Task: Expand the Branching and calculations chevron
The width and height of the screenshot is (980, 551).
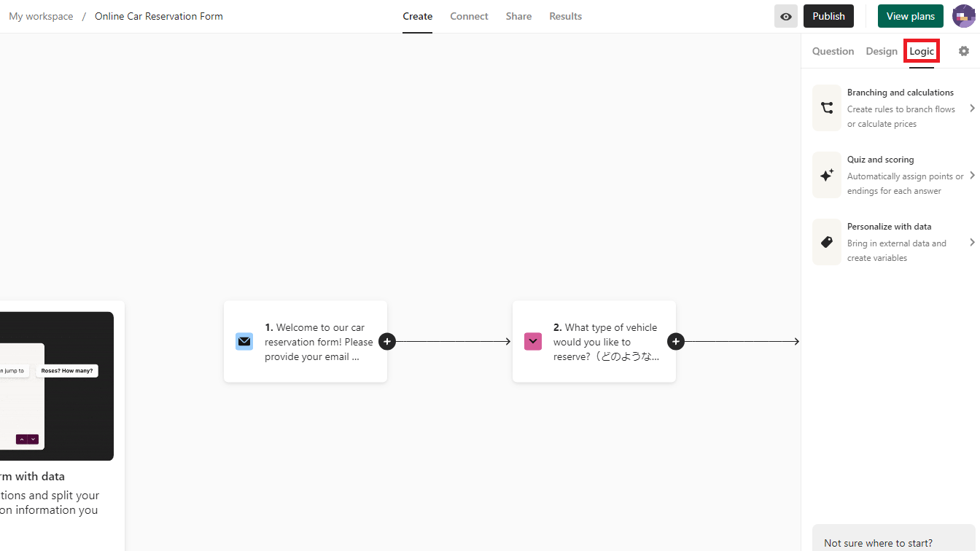Action: pyautogui.click(x=972, y=108)
